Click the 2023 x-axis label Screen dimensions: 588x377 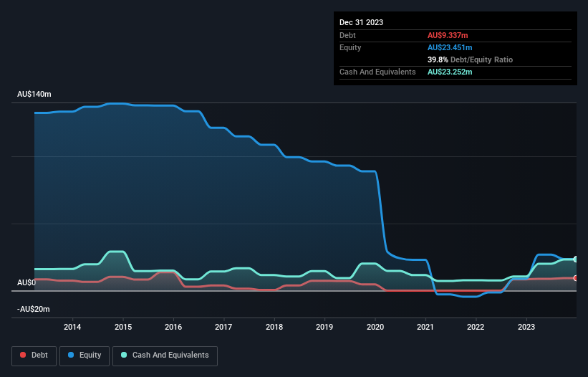point(526,327)
